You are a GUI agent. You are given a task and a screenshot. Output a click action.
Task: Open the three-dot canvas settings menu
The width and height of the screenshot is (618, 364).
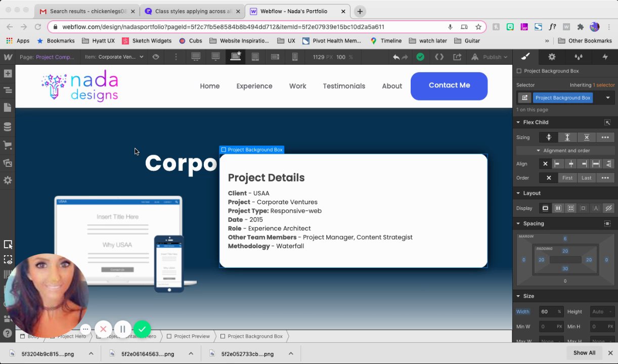pos(176,57)
